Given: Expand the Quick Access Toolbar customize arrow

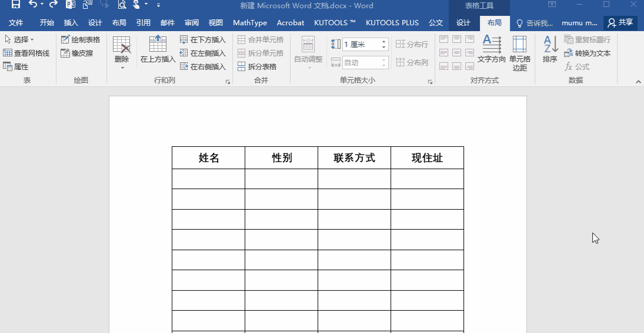Looking at the screenshot, I should [x=159, y=5].
